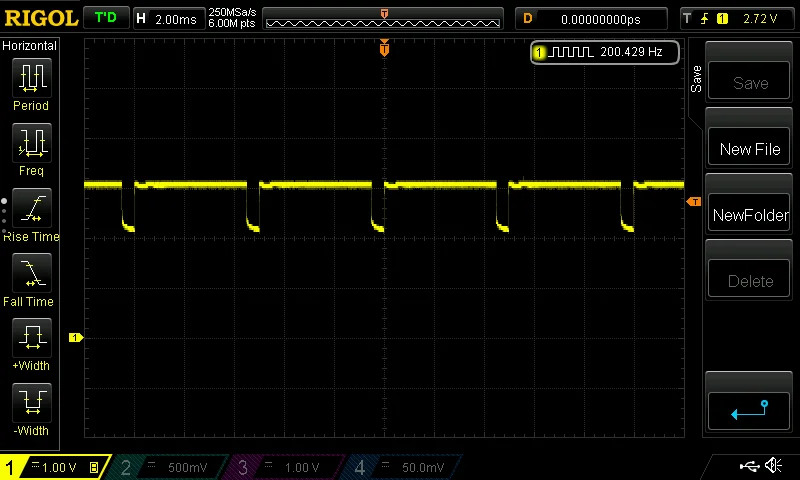Click the USB connection status icon

pos(749,466)
